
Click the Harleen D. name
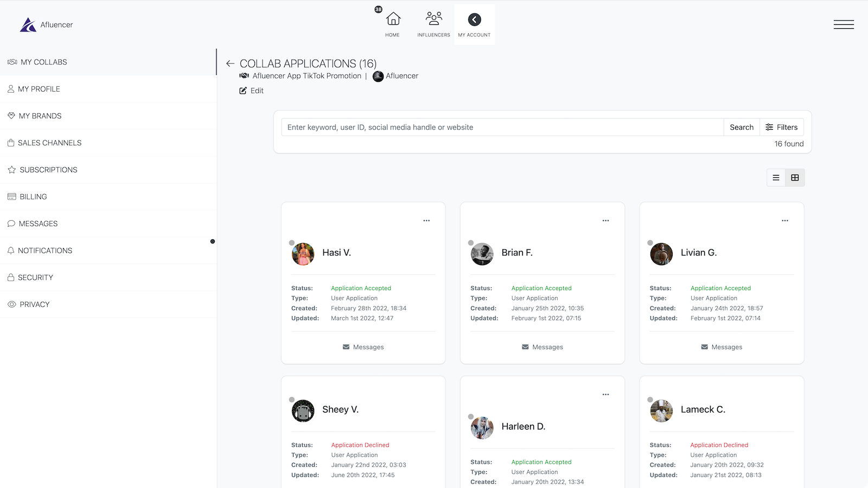[524, 427]
